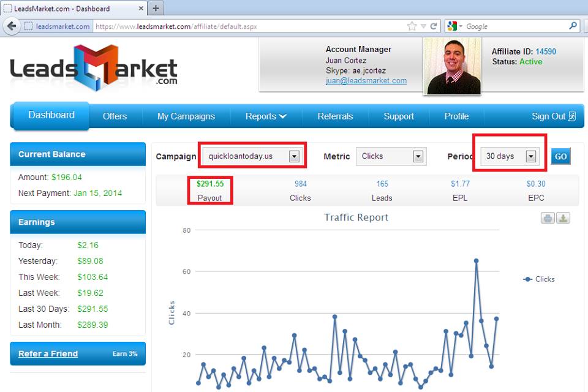The width and height of the screenshot is (588, 392).
Task: Click Yesterday's earnings $89.08
Action: pyautogui.click(x=90, y=261)
